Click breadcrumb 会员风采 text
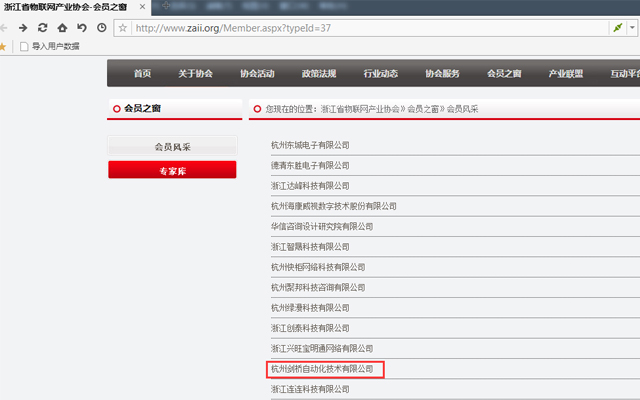The width and height of the screenshot is (640, 400). tap(462, 109)
